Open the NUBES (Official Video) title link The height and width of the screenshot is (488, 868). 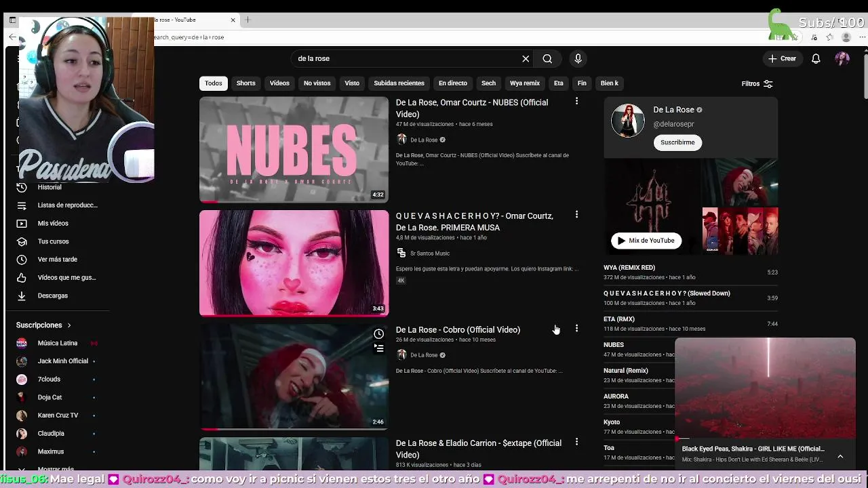(472, 108)
